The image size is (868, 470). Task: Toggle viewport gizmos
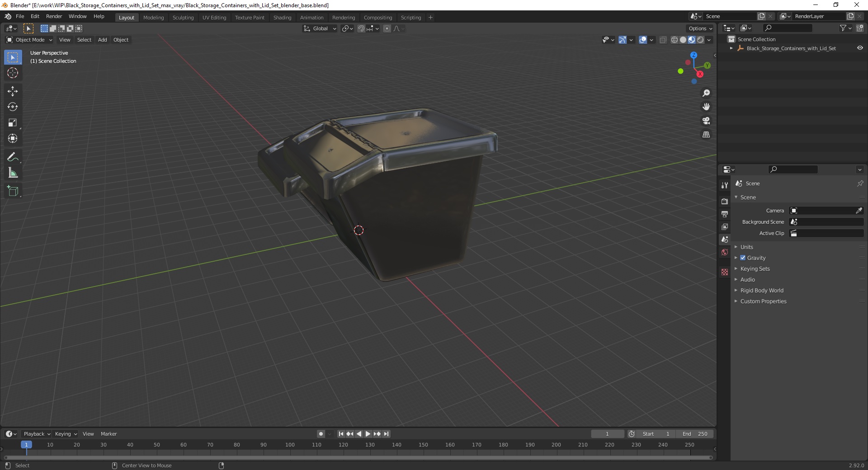(x=623, y=40)
